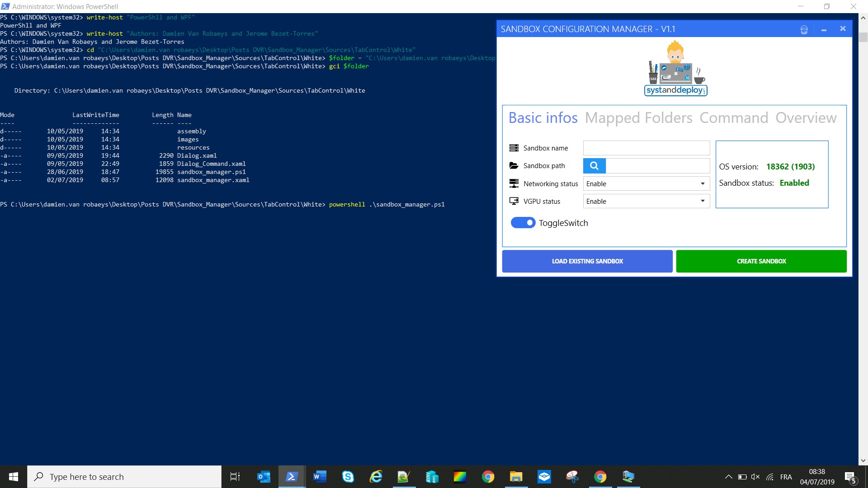Open Word from the taskbar
Viewport: 868px width, 488px height.
click(320, 477)
